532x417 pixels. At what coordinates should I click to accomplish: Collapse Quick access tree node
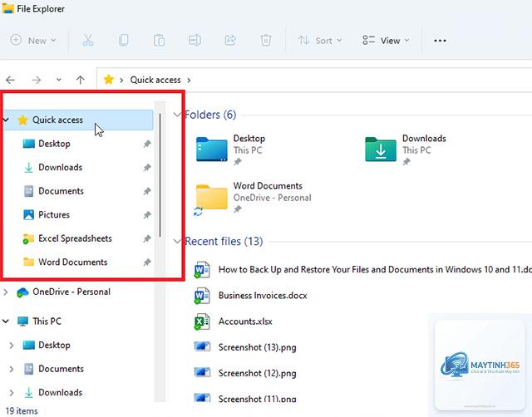point(6,120)
